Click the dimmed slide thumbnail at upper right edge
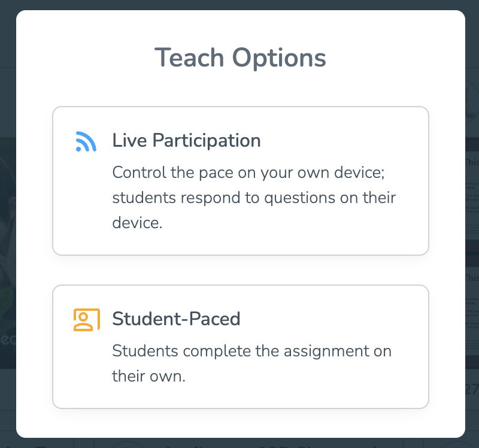Viewport: 479px width, 448px height. [472, 196]
